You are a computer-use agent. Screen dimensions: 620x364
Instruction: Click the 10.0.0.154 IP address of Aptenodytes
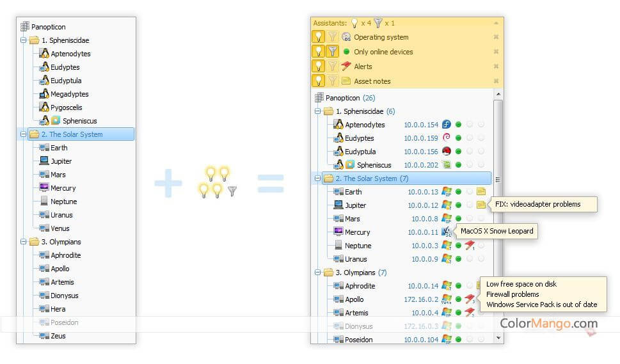tap(420, 125)
